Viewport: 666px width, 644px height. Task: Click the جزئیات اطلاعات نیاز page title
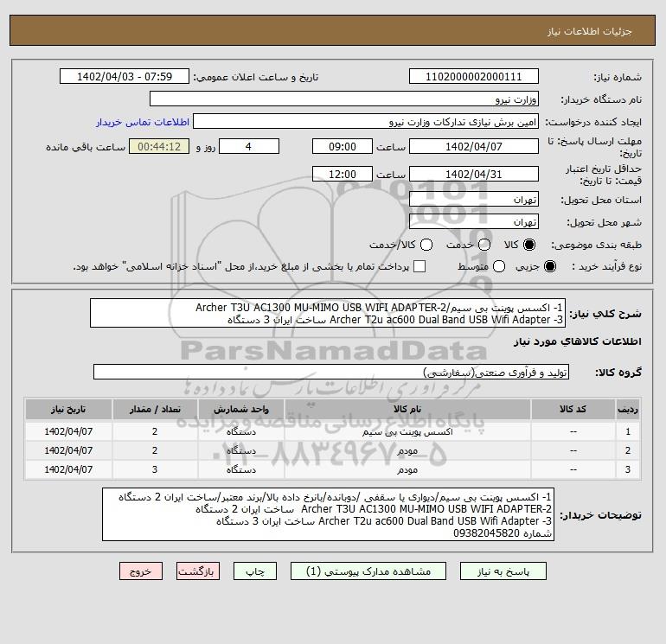pyautogui.click(x=589, y=31)
